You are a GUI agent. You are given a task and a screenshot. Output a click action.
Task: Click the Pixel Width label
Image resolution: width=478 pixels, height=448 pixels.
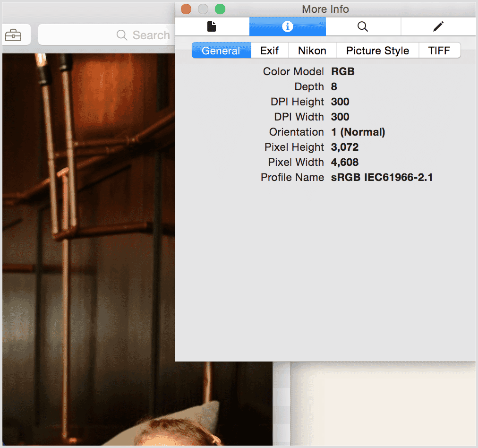296,162
